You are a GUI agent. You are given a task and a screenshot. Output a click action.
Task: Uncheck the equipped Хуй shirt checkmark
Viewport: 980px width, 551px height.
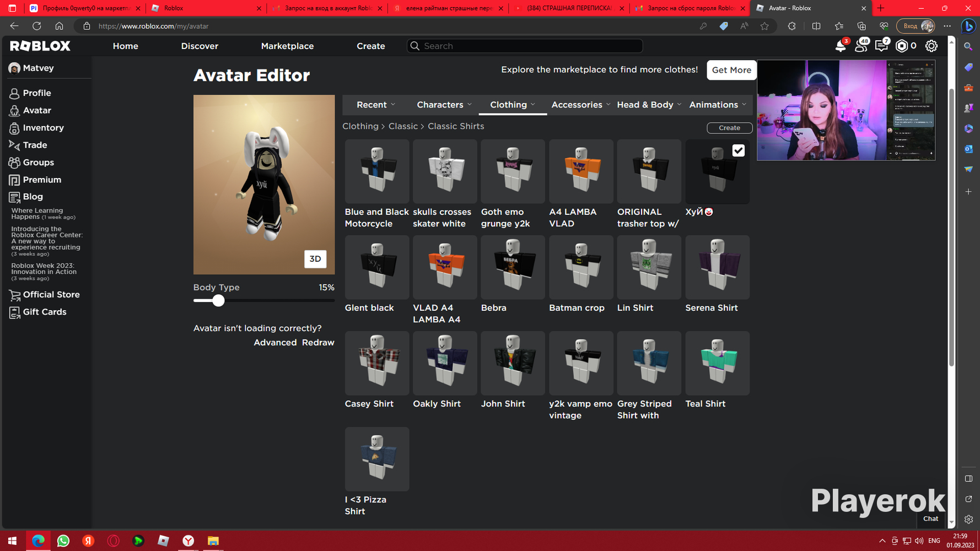[738, 150]
